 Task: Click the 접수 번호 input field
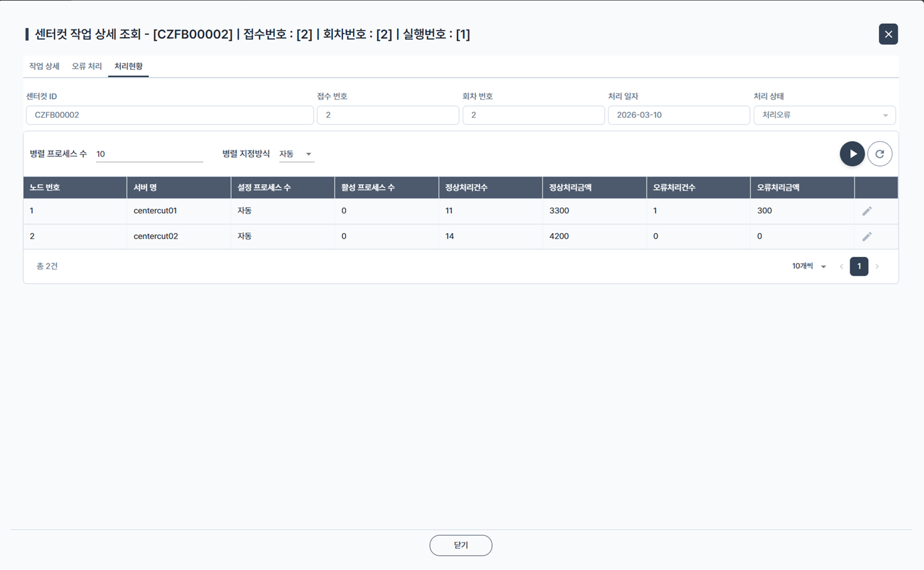pos(388,115)
